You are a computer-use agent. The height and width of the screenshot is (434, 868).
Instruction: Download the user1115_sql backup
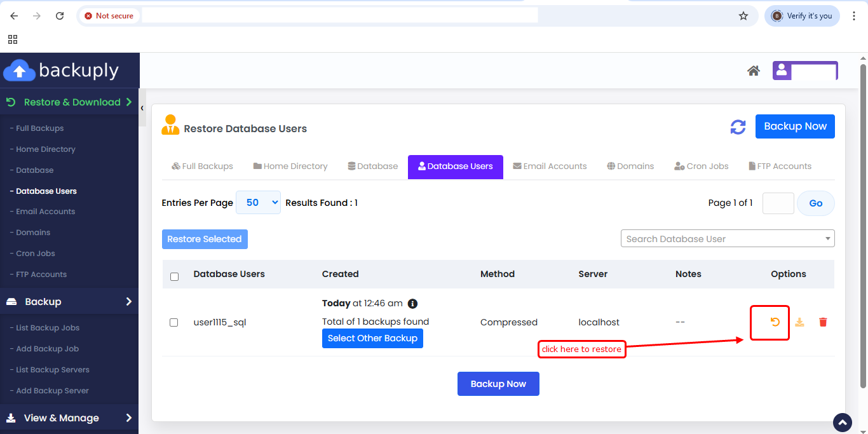pos(799,322)
